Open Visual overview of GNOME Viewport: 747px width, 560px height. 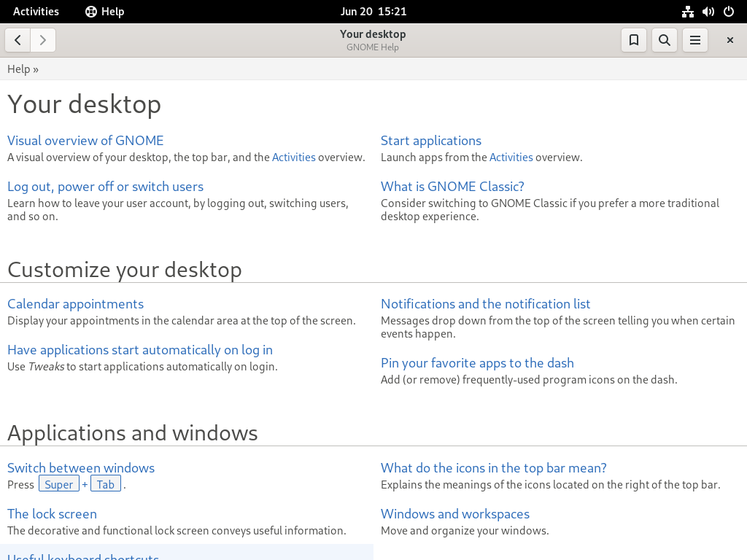[x=85, y=141]
